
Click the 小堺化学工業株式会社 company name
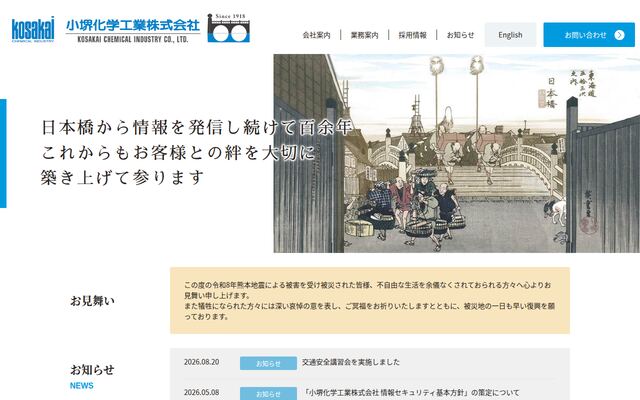point(133,25)
